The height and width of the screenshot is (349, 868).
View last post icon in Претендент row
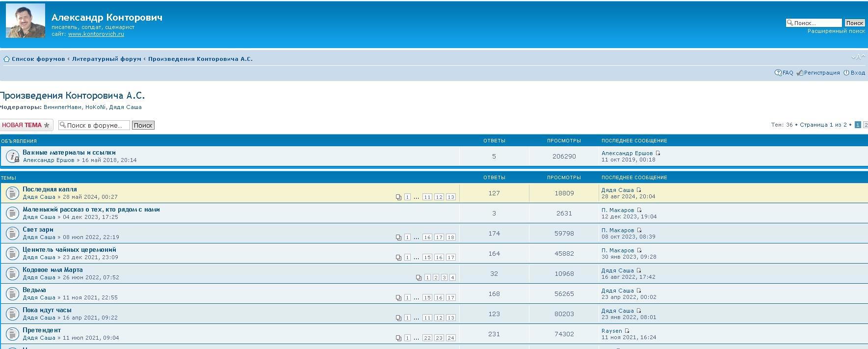[627, 331]
